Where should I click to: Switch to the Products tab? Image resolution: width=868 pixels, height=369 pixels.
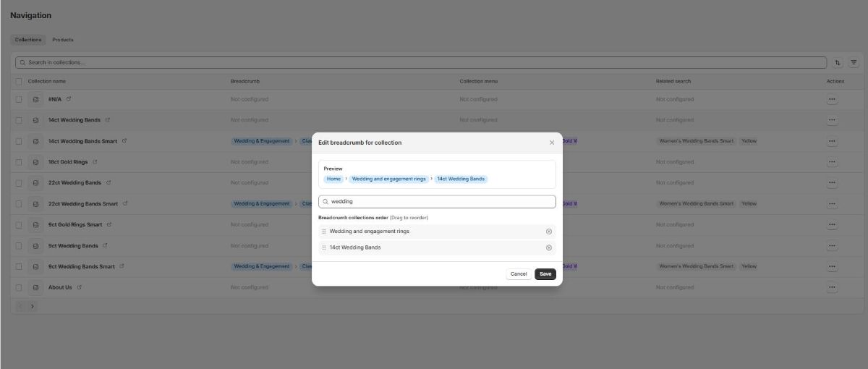click(x=63, y=40)
